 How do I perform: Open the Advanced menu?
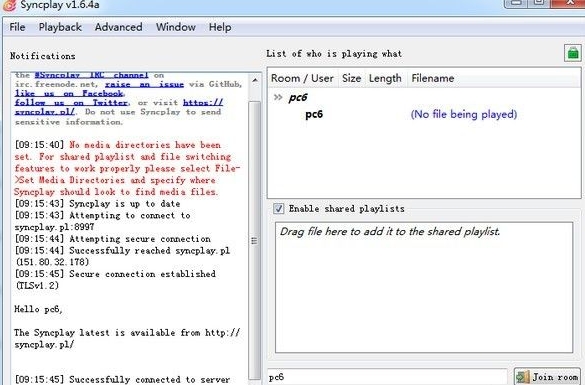[118, 27]
